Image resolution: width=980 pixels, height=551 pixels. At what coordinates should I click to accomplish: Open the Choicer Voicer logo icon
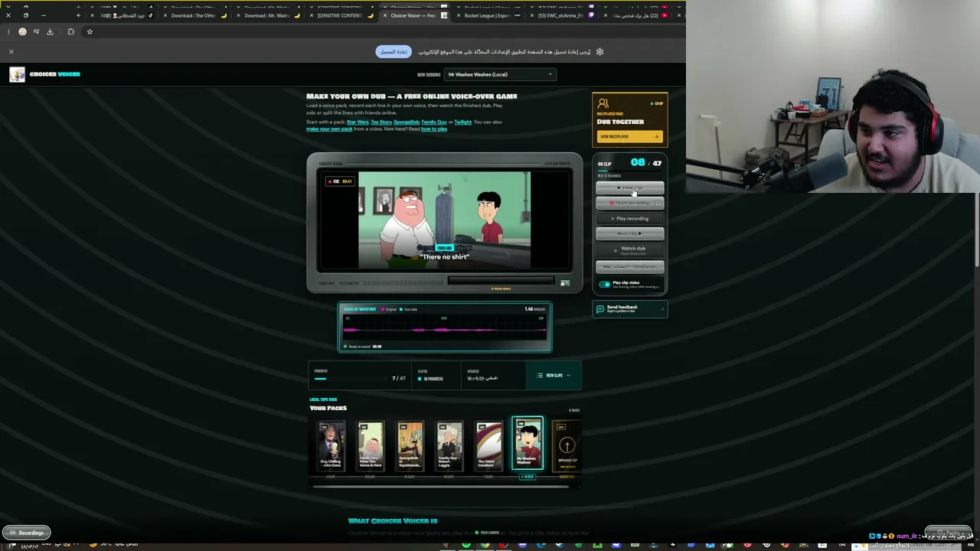17,74
